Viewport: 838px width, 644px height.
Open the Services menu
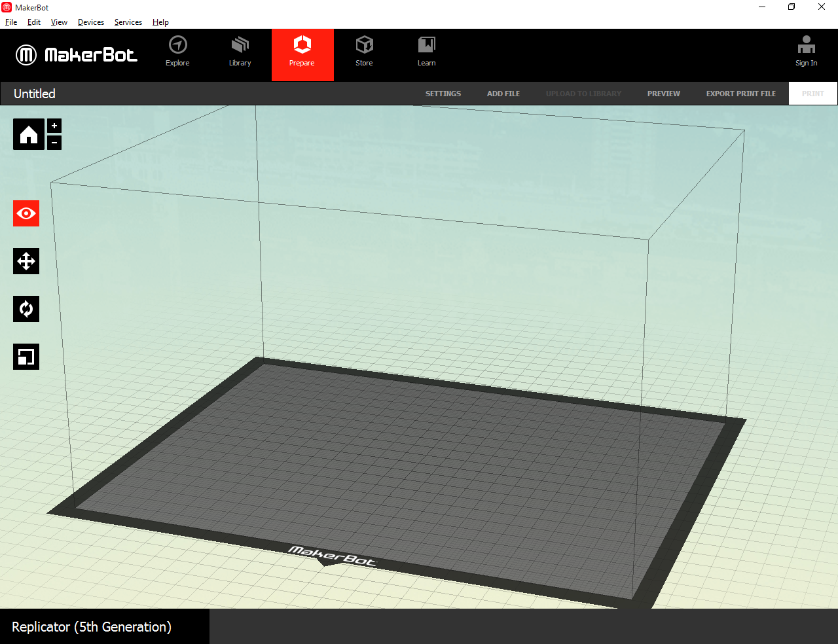(128, 22)
